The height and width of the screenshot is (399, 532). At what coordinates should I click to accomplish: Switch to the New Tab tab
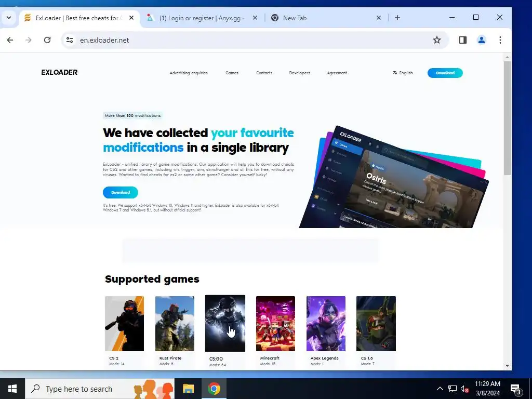tap(326, 18)
